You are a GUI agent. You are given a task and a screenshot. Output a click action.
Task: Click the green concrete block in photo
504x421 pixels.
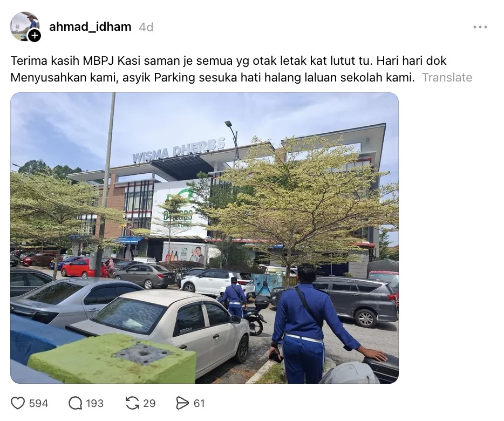(112, 358)
